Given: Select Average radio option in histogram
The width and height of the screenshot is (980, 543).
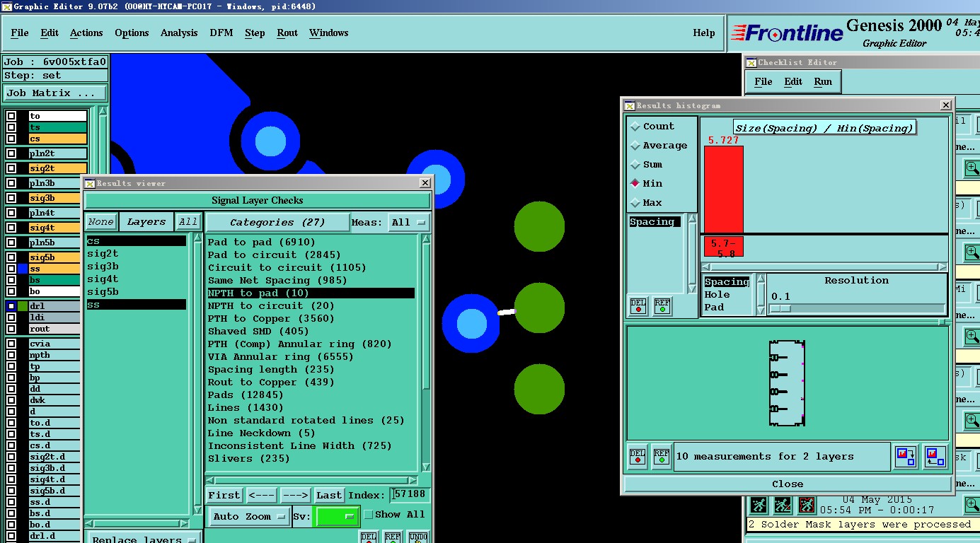Looking at the screenshot, I should coord(635,145).
